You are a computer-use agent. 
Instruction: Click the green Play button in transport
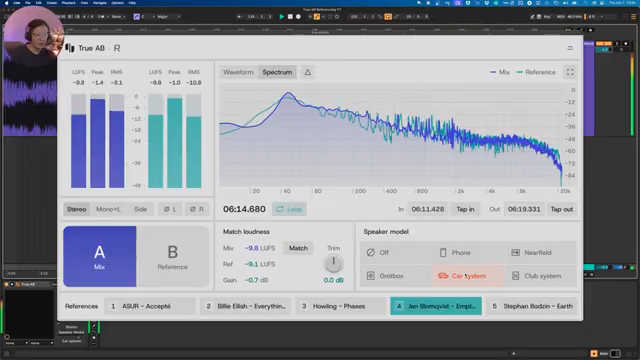coord(282,17)
